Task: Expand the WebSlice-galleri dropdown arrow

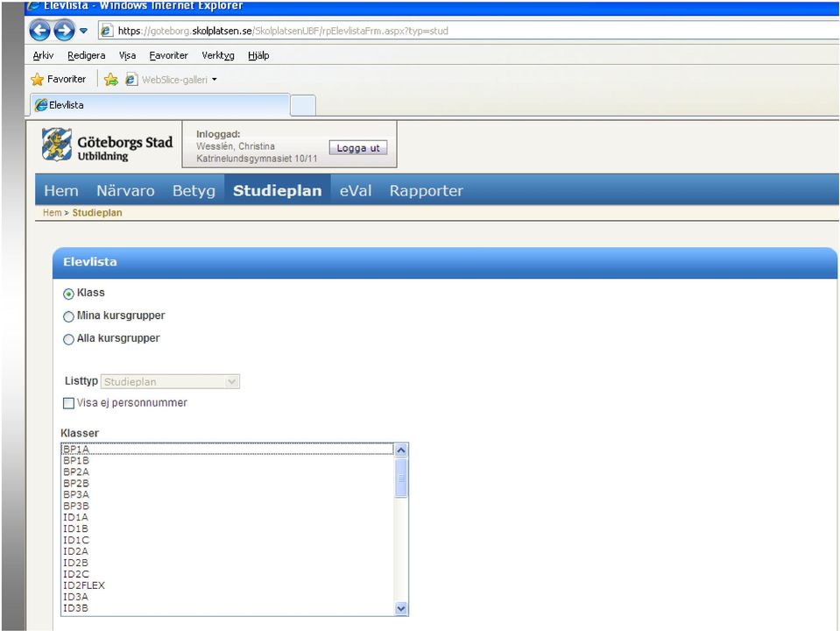Action: 215,80
